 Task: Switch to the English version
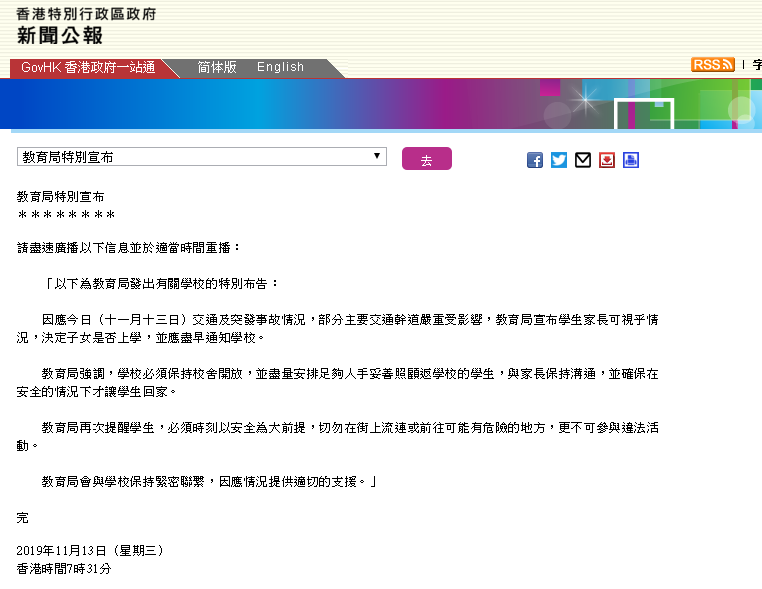click(280, 67)
